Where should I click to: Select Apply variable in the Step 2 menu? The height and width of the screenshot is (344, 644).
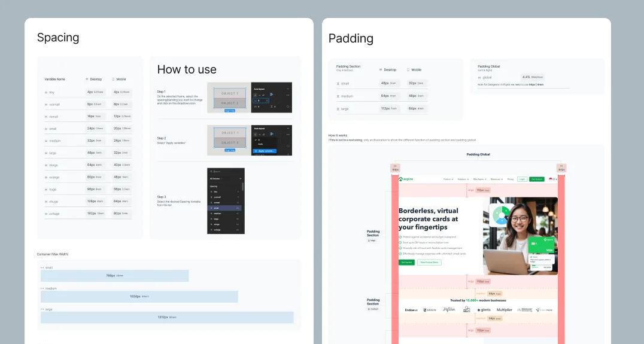265,151
